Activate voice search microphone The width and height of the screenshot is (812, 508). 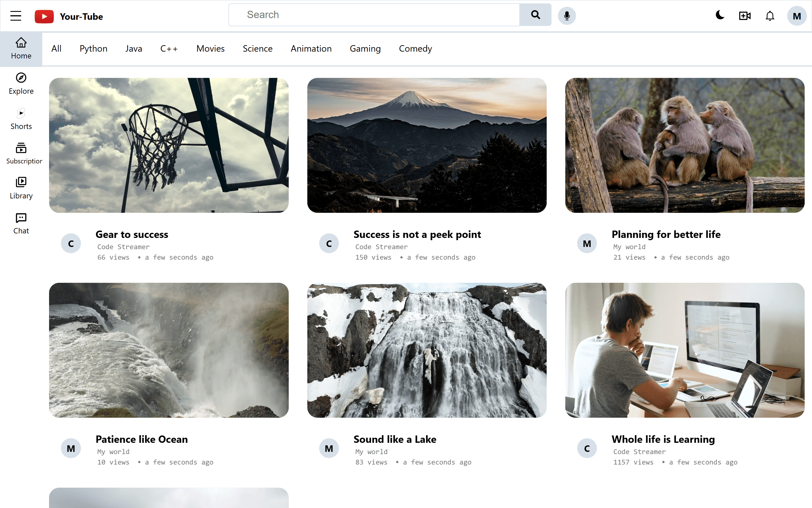tap(567, 16)
